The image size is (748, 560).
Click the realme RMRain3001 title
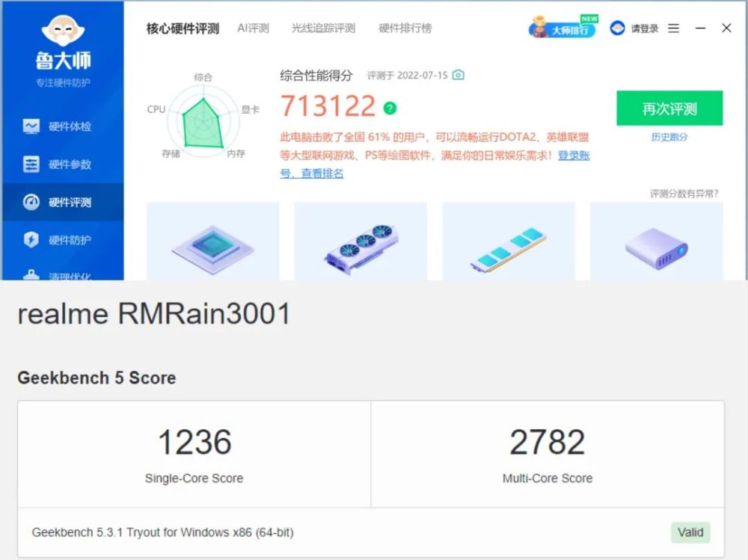point(153,314)
